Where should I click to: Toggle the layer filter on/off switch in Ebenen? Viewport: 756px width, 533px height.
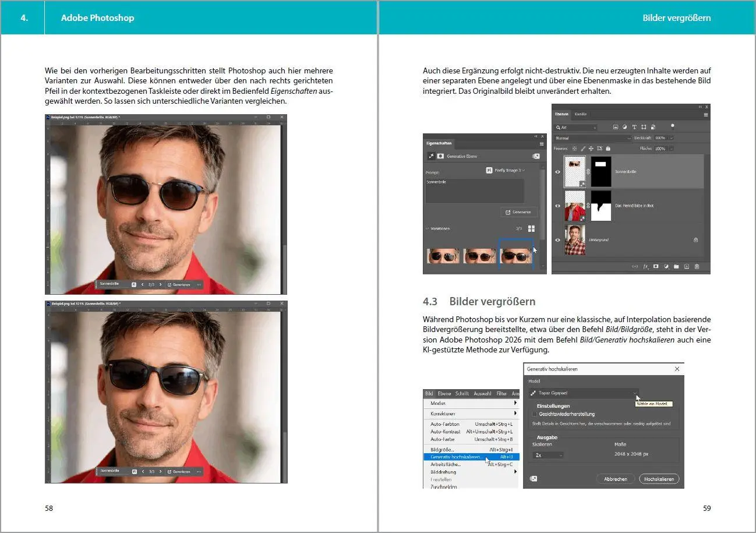pos(672,126)
